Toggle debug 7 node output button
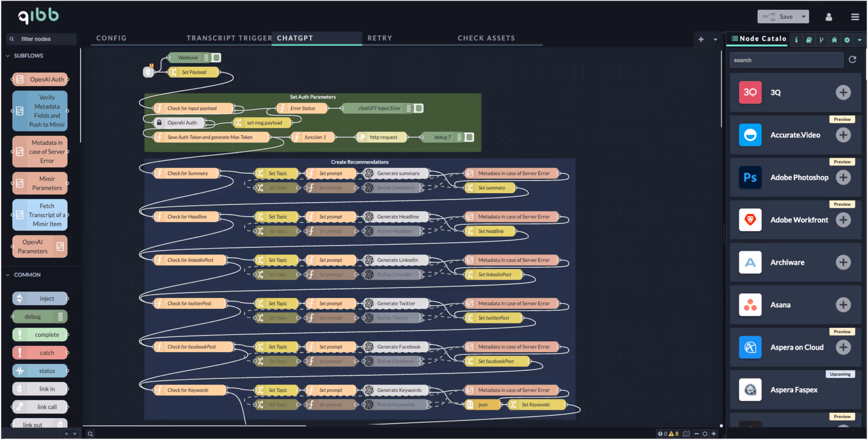Screen dimensions: 868x440 470,137
